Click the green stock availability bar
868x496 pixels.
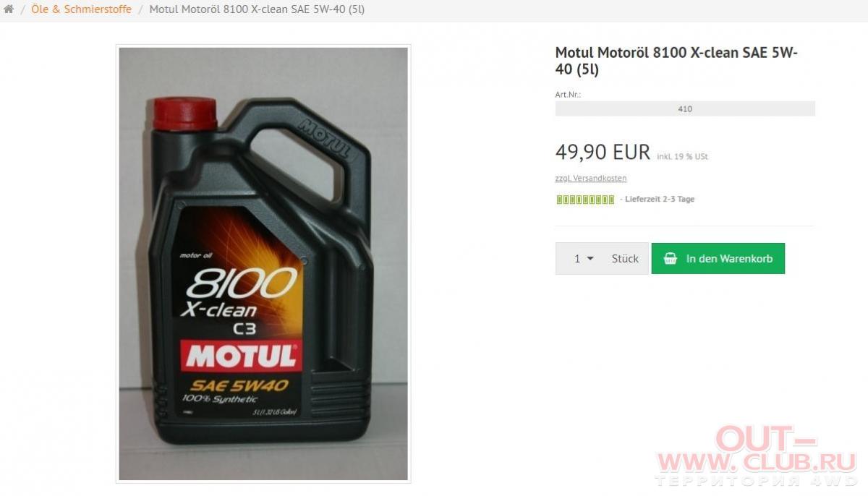[585, 200]
